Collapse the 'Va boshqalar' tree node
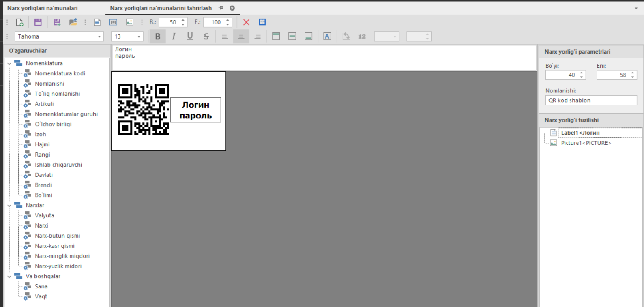644x307 pixels. pos(9,277)
